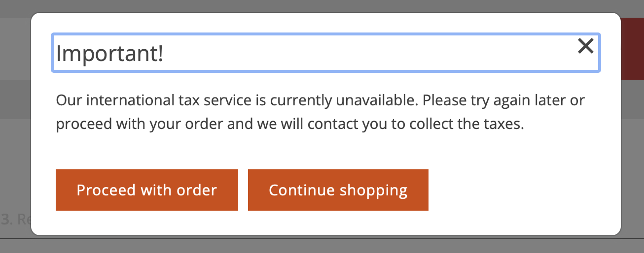Click the word "currently" in the tax notice
Image resolution: width=644 pixels, height=253 pixels.
pos(301,100)
